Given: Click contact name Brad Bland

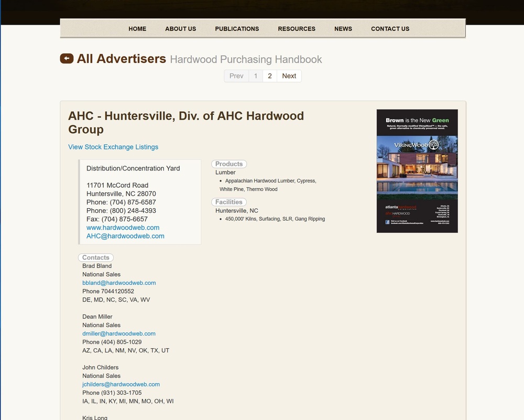Looking at the screenshot, I should [97, 266].
